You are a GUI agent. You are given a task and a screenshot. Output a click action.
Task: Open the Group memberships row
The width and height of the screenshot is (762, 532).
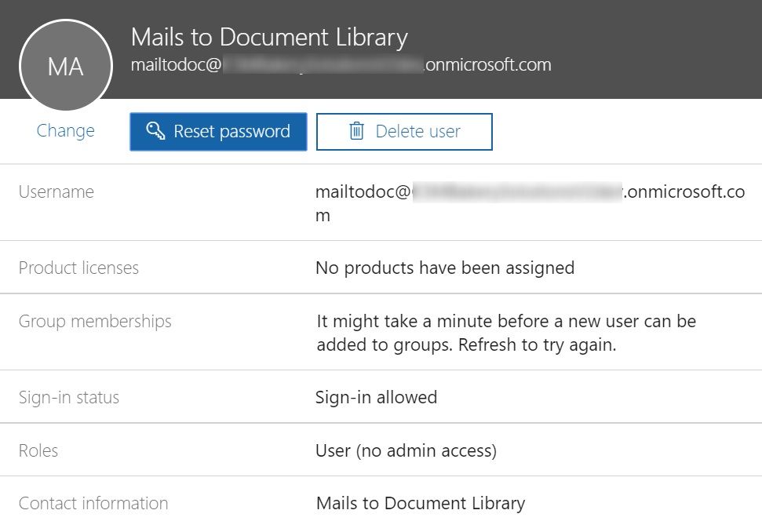point(381,332)
